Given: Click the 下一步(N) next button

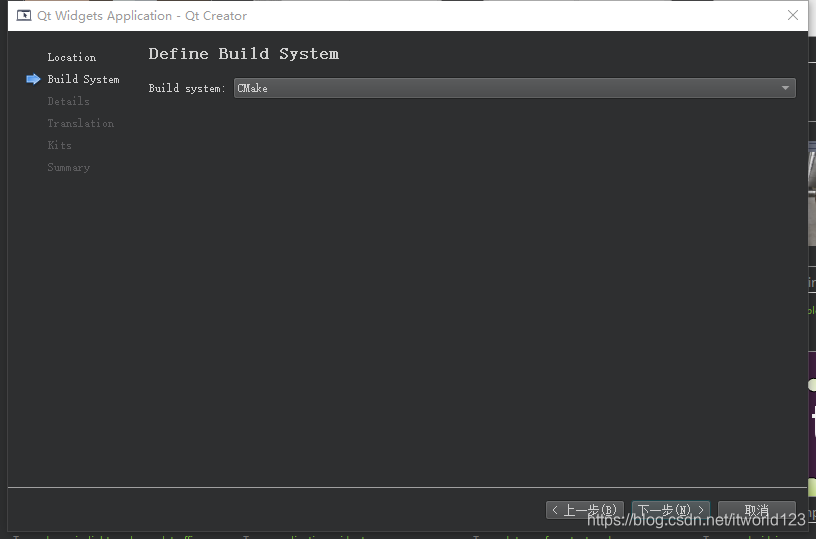Looking at the screenshot, I should [x=670, y=510].
